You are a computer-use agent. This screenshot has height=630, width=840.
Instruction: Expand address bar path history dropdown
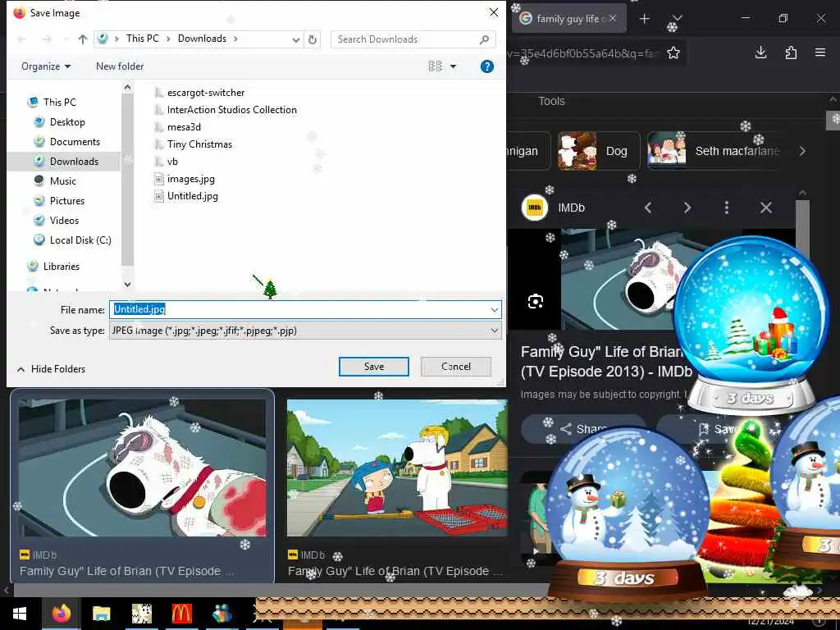point(295,39)
